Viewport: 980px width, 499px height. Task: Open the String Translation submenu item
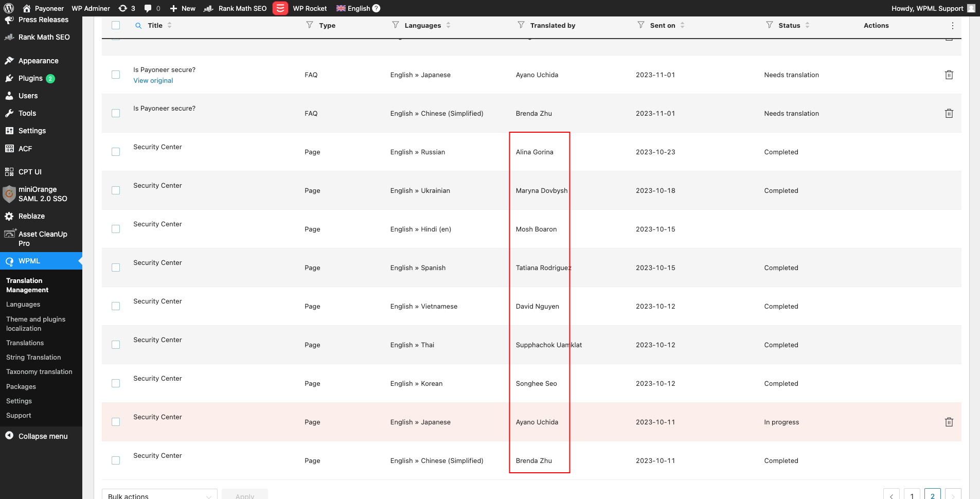(33, 357)
